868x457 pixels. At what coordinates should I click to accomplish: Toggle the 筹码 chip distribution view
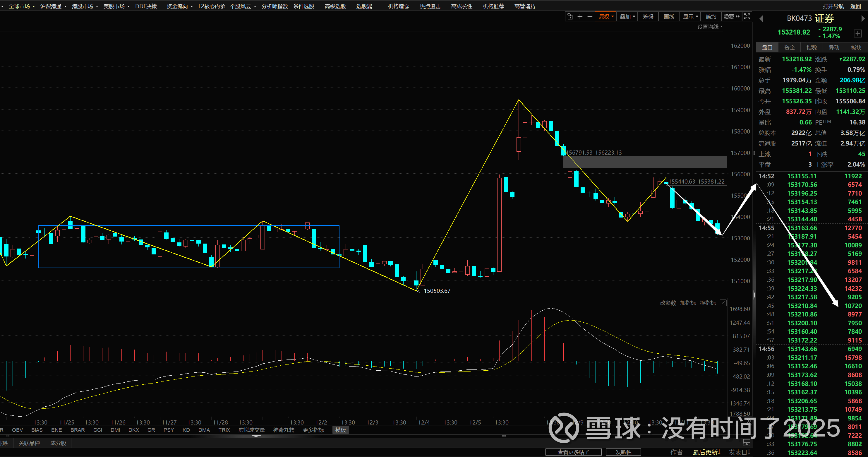648,16
